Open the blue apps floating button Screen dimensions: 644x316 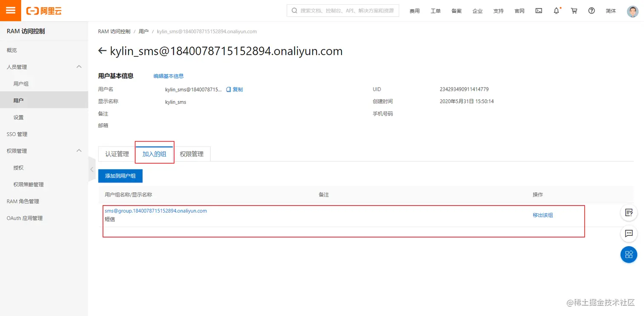tap(629, 255)
